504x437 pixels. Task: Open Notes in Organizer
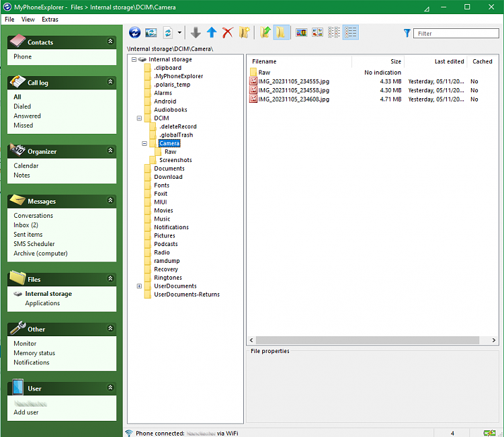(x=22, y=175)
